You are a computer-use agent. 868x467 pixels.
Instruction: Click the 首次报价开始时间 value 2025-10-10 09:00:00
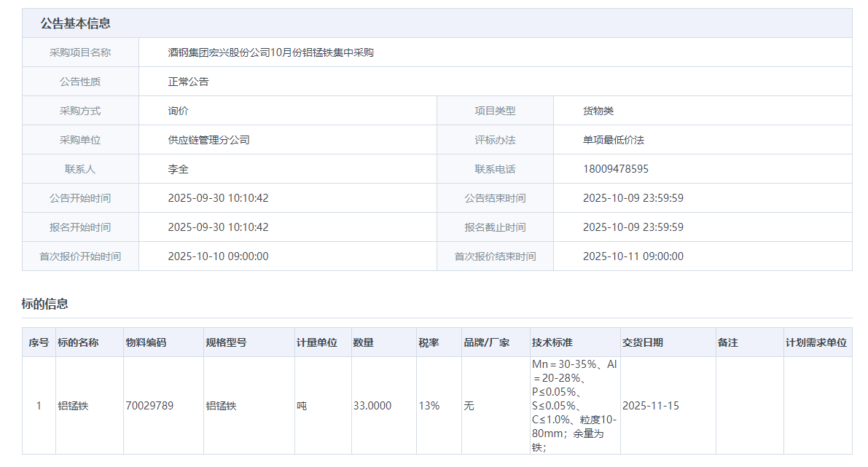[218, 256]
